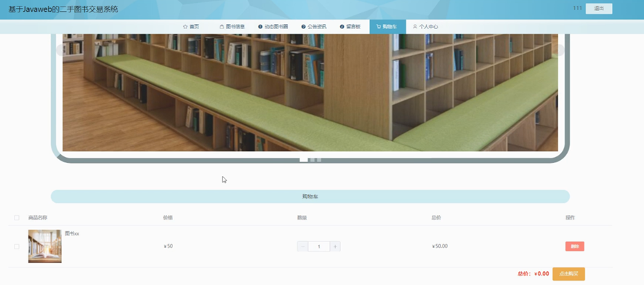Click the grand total 总价 ￥0.00

533,274
